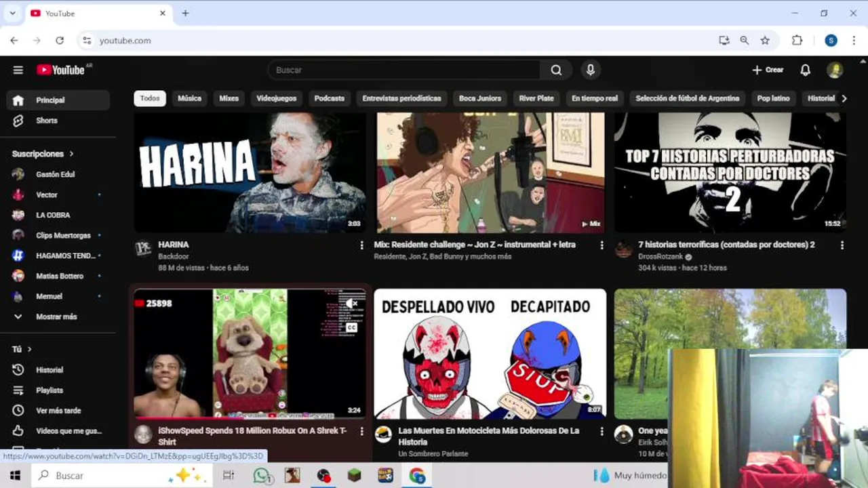The height and width of the screenshot is (488, 868).
Task: Open Ver más tarde in sidebar
Action: [58, 411]
